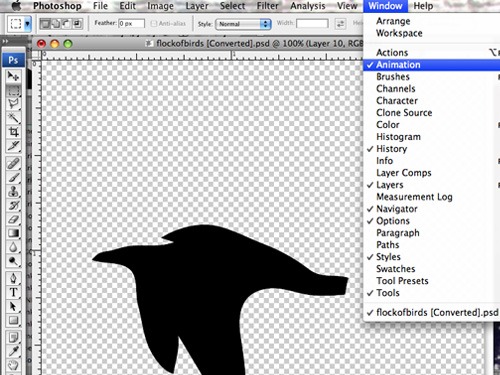This screenshot has height=375, width=500.
Task: Select the Hand tool
Action: click(x=13, y=365)
